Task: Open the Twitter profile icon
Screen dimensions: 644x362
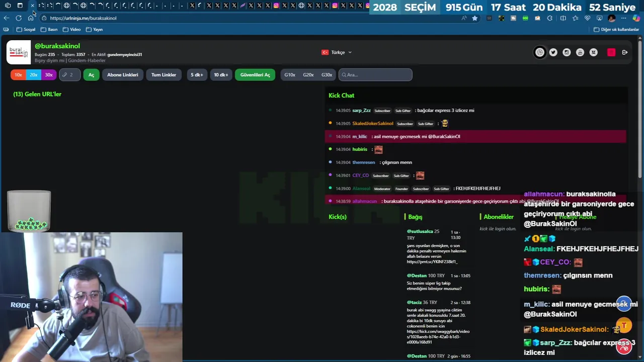Action: click(553, 52)
